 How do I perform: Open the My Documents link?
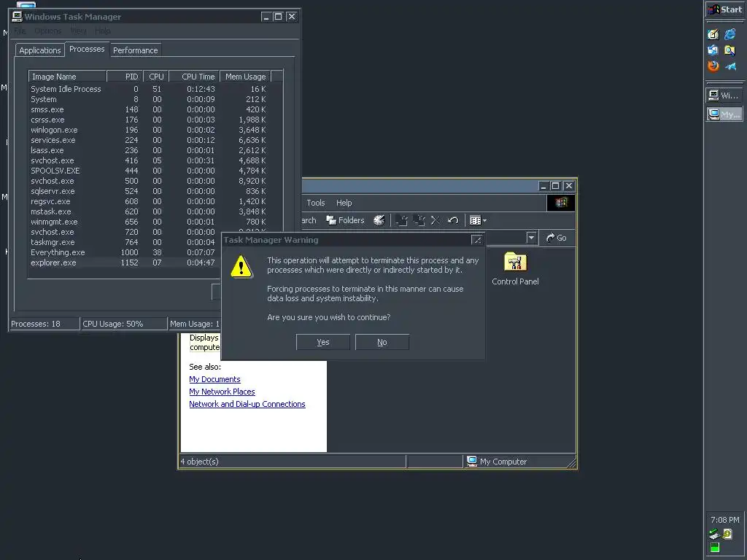214,379
